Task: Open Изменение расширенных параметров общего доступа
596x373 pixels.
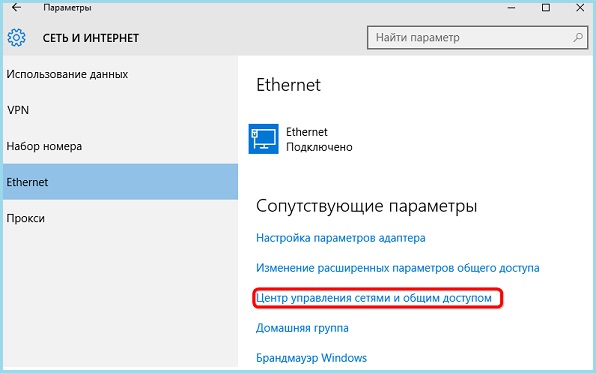Action: tap(398, 268)
